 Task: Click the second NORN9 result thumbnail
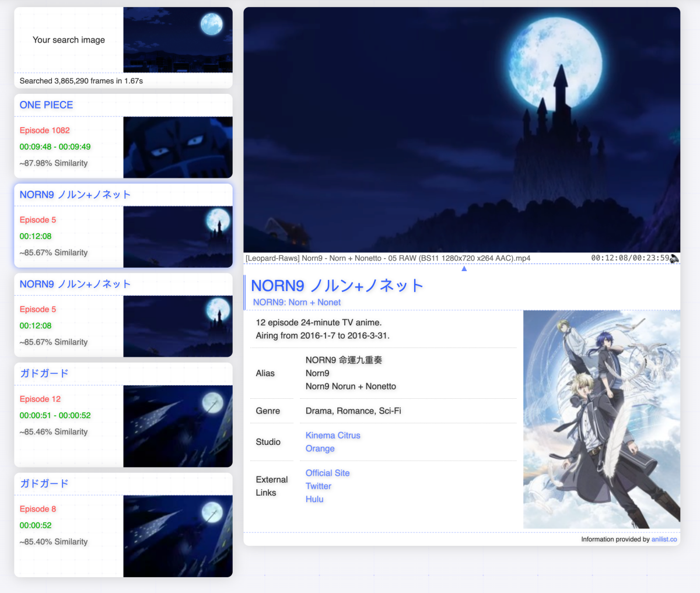pos(177,326)
